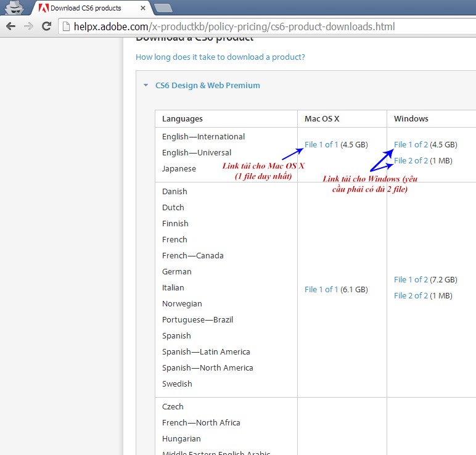
Task: Select the French—North Africa text
Action: pyautogui.click(x=201, y=423)
